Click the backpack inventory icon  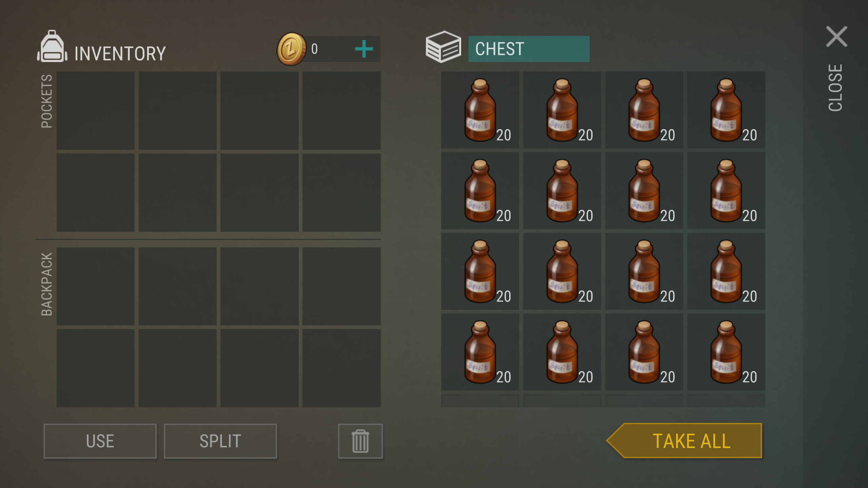pos(52,46)
